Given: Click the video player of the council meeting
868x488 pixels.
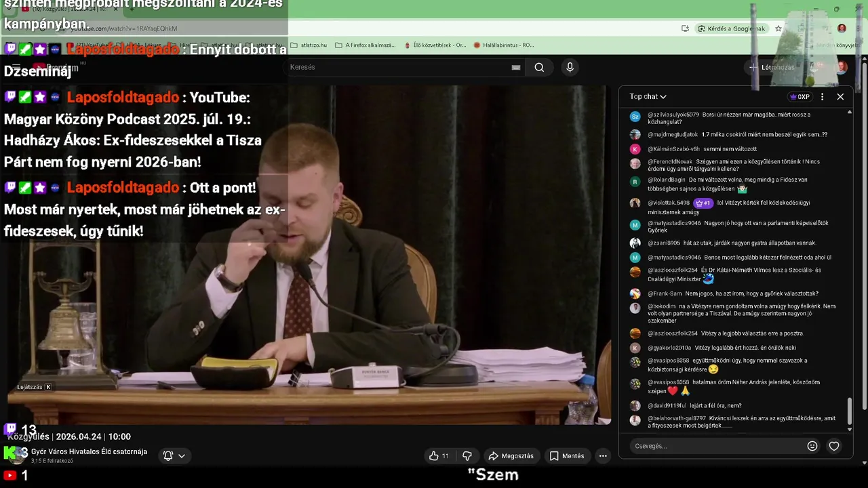Looking at the screenshot, I should [x=309, y=254].
